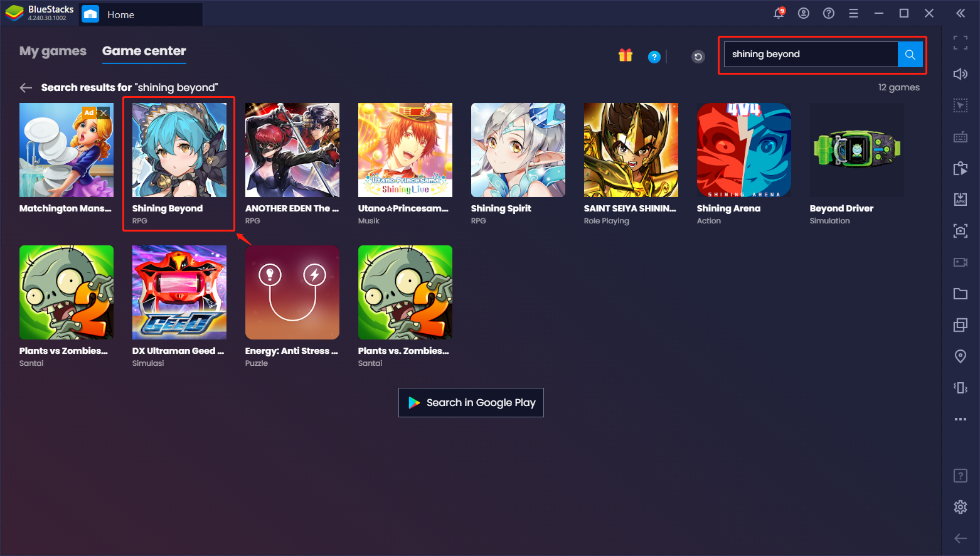Click the shake device icon in sidebar
The height and width of the screenshot is (556, 980).
coord(961,388)
